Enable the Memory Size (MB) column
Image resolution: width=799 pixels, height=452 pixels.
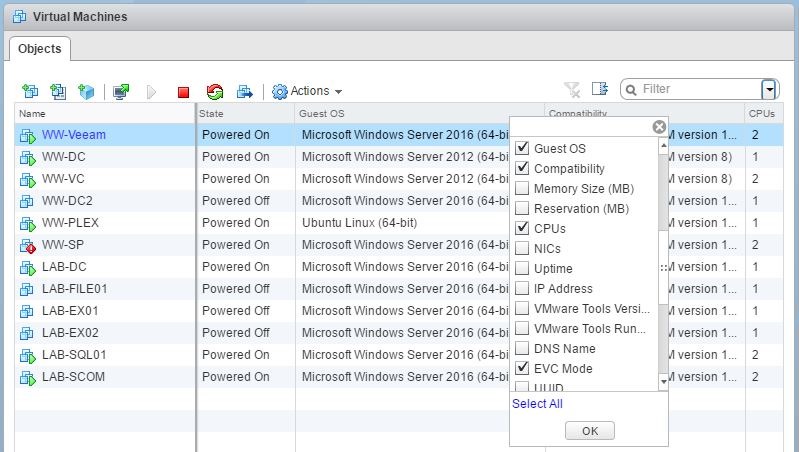pyautogui.click(x=521, y=189)
